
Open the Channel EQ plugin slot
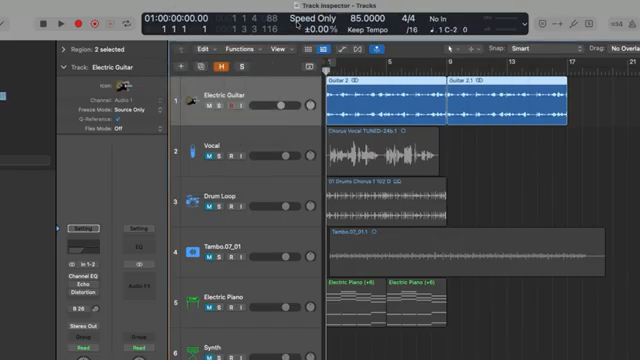tap(83, 276)
